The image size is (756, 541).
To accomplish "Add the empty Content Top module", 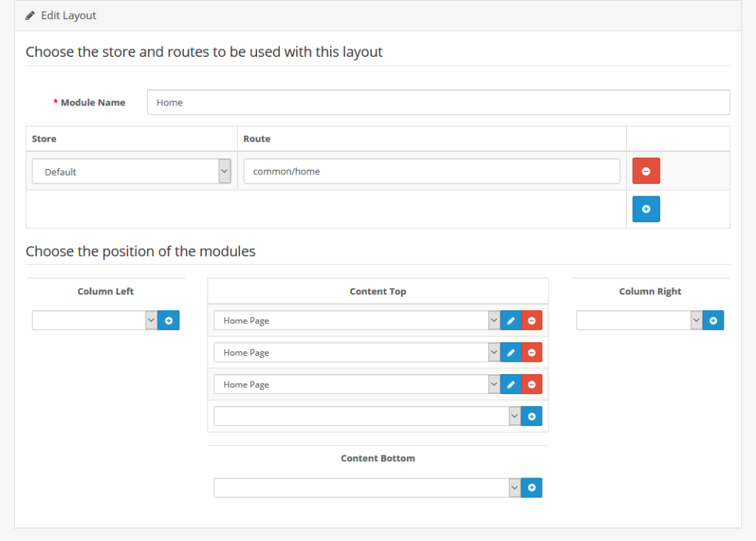I will (x=532, y=416).
